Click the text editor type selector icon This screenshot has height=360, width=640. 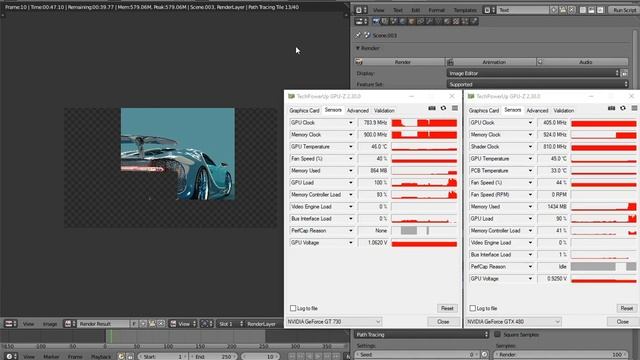coord(361,10)
